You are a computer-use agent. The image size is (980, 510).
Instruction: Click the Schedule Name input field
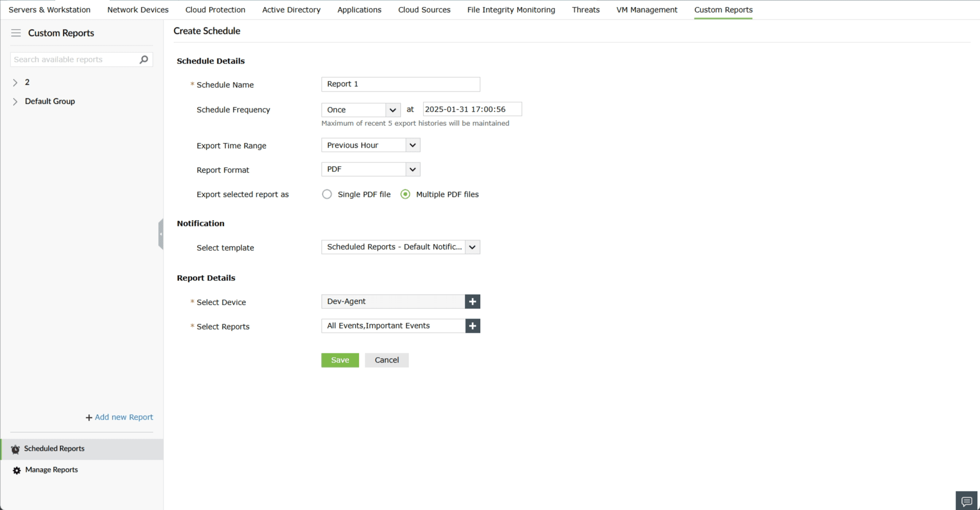[x=401, y=84]
